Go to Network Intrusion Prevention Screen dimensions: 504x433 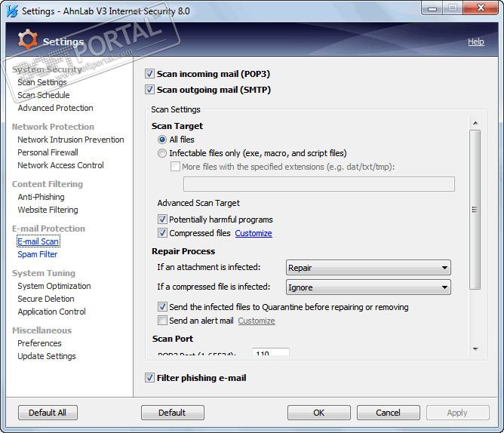pos(71,140)
